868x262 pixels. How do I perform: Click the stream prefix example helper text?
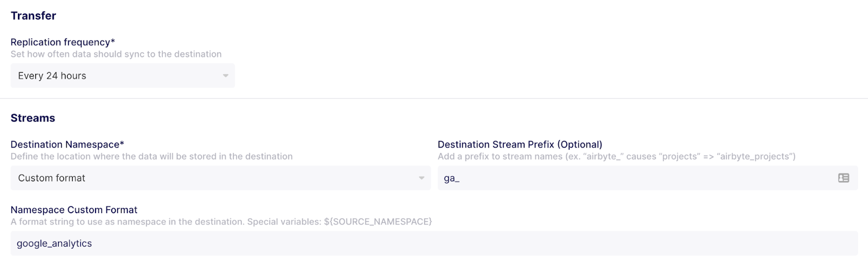tap(616, 156)
